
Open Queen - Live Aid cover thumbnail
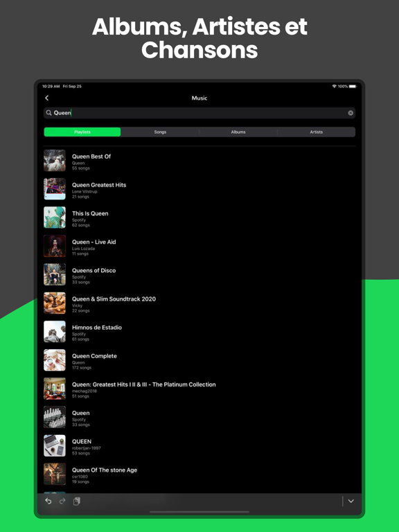tap(55, 246)
